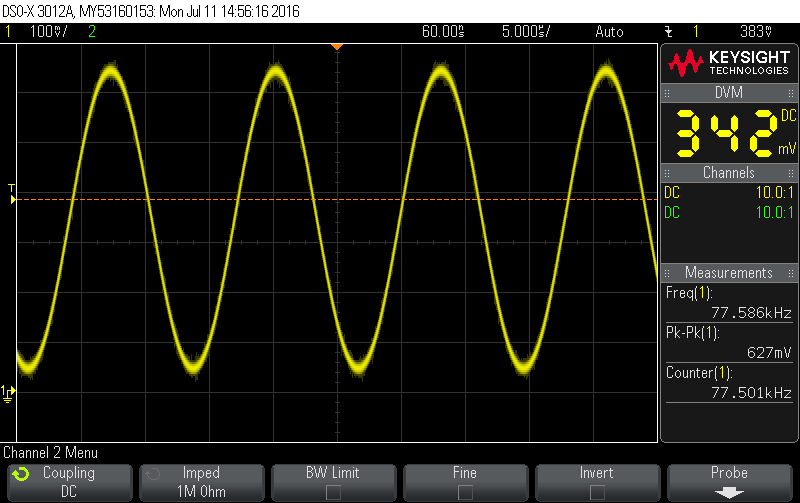Open the Probe submenu softkey
The image size is (800, 503).
pos(730,483)
